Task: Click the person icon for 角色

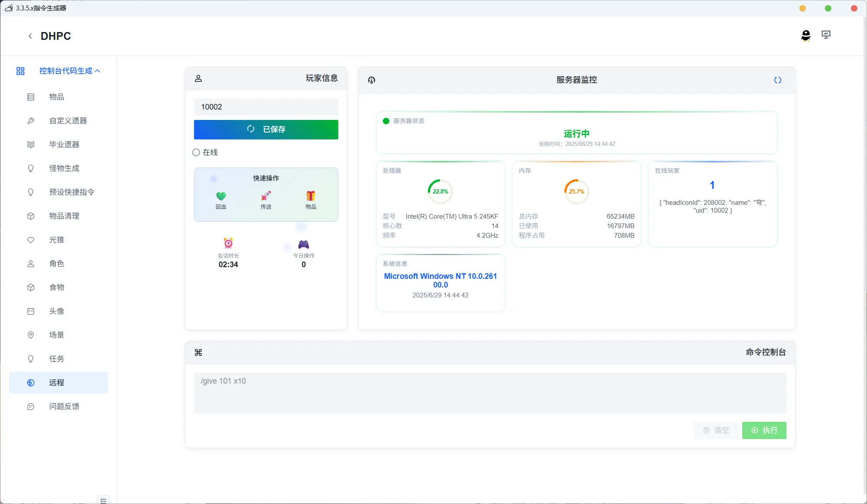Action: (31, 264)
